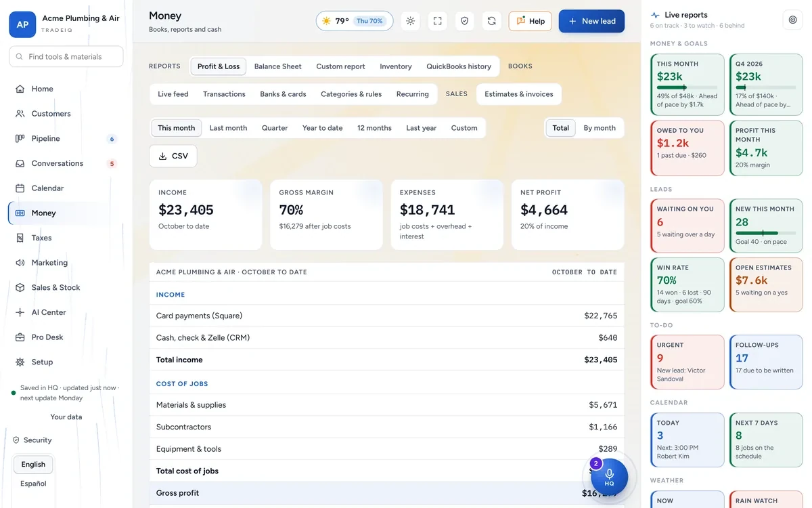Download the report as CSV
Image resolution: width=812 pixels, height=508 pixels.
click(x=173, y=156)
